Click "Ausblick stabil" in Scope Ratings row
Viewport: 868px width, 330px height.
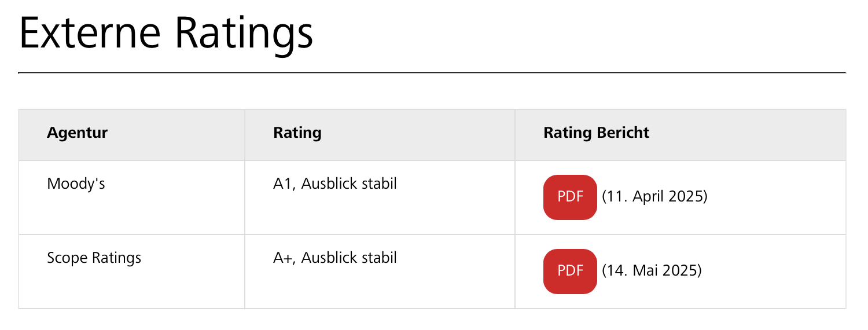coord(349,258)
